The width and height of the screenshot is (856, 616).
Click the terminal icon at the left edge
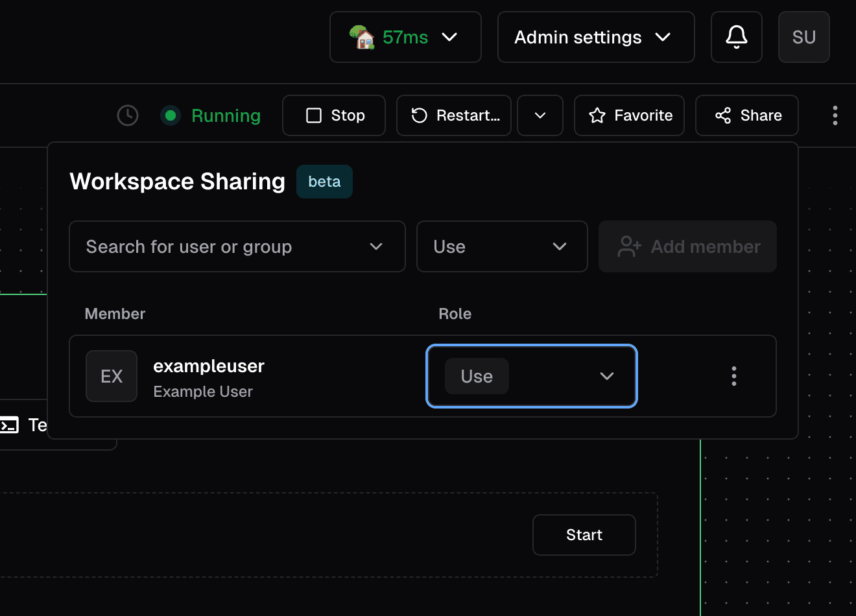point(9,425)
